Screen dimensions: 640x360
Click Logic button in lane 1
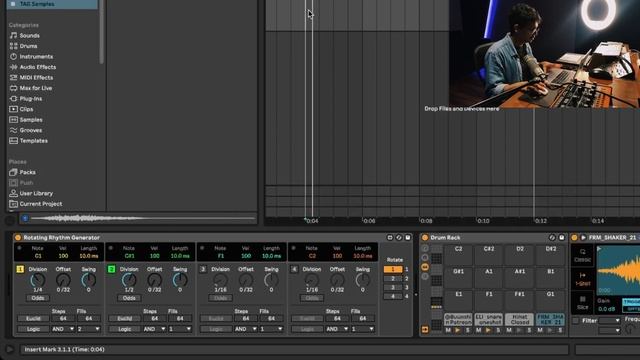pos(33,329)
